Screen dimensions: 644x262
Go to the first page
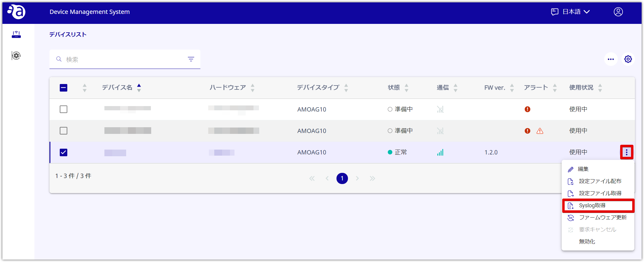pos(312,179)
